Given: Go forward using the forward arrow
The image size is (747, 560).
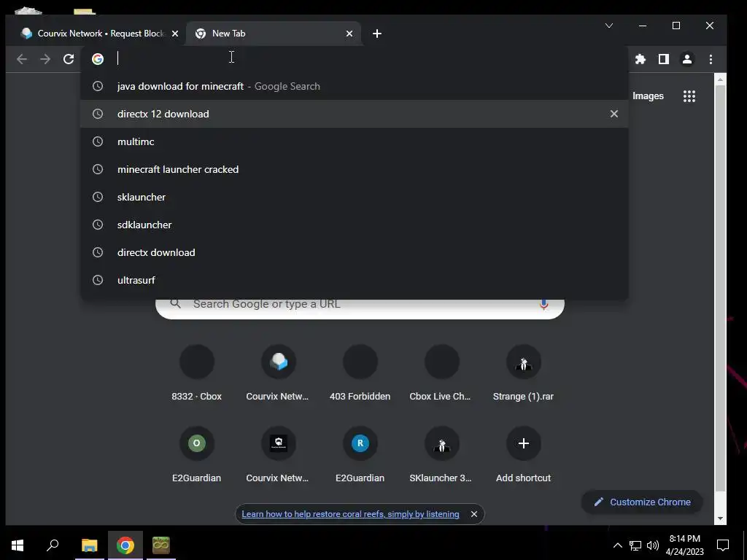Looking at the screenshot, I should (45, 59).
